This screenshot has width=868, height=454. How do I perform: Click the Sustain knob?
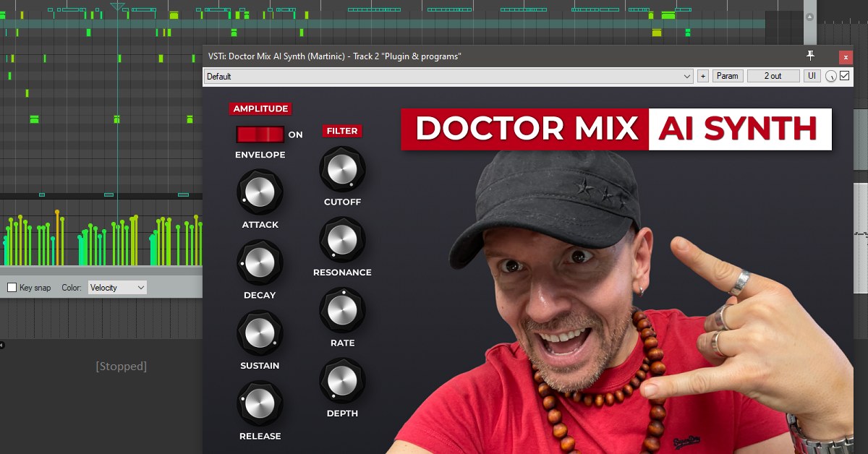coord(260,333)
